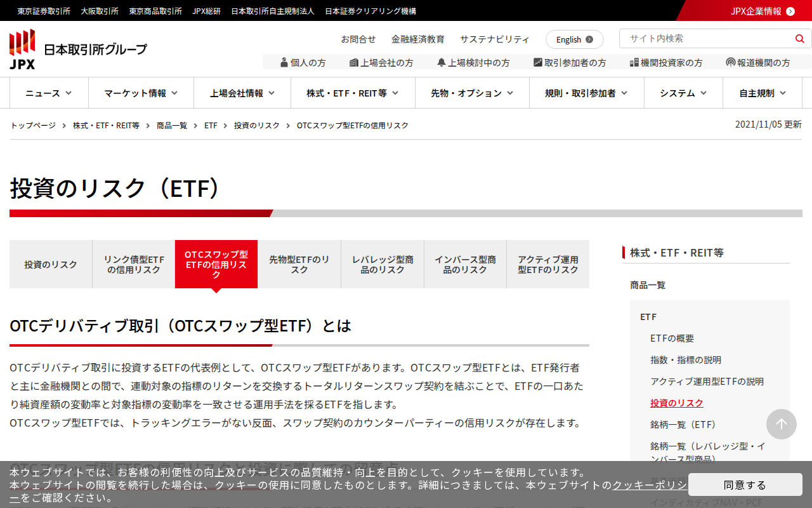The width and height of the screenshot is (812, 508).
Task: Switch to the 先物型ETFのリスク tab
Action: (x=299, y=264)
